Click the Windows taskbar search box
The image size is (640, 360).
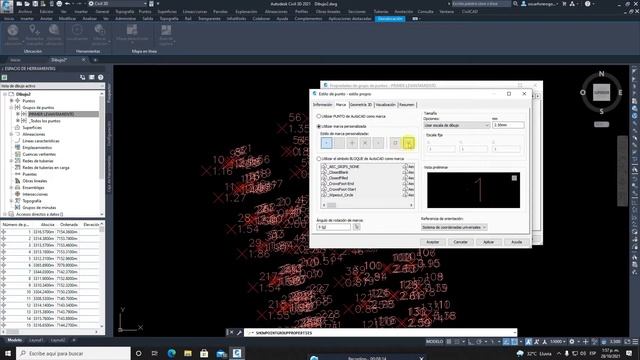(x=73, y=353)
